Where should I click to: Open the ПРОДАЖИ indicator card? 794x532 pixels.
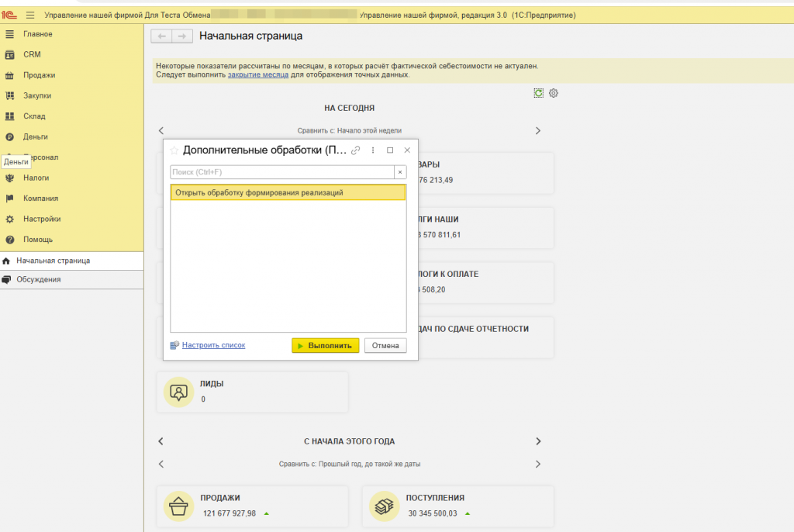click(252, 506)
